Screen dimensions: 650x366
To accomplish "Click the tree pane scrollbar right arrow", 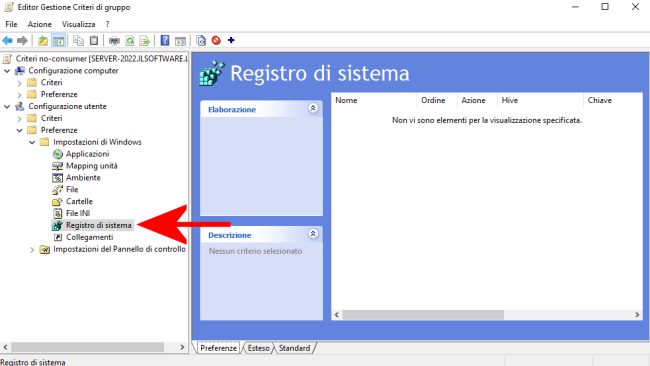I will (182, 347).
